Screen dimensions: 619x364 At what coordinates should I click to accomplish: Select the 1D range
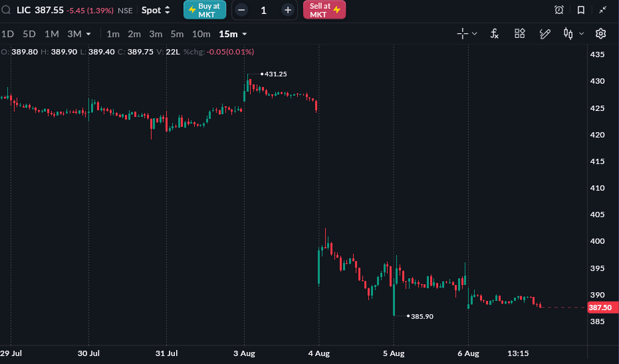pos(7,34)
